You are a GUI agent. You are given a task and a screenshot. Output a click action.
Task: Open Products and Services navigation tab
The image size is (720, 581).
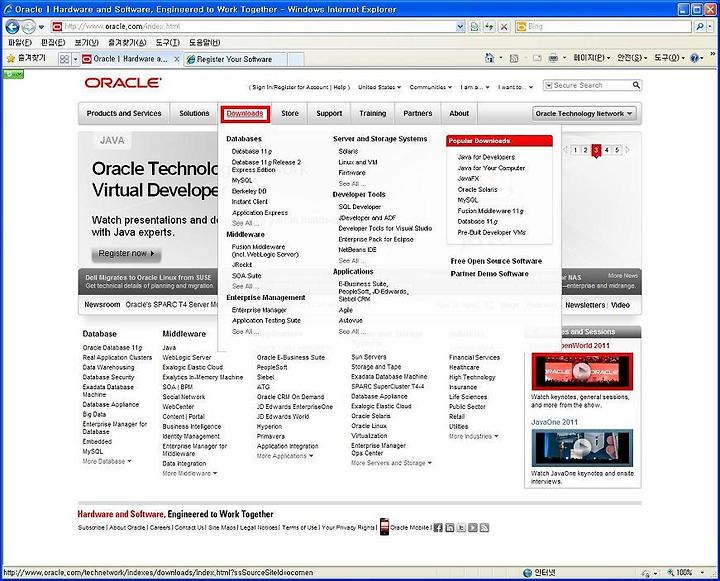124,113
